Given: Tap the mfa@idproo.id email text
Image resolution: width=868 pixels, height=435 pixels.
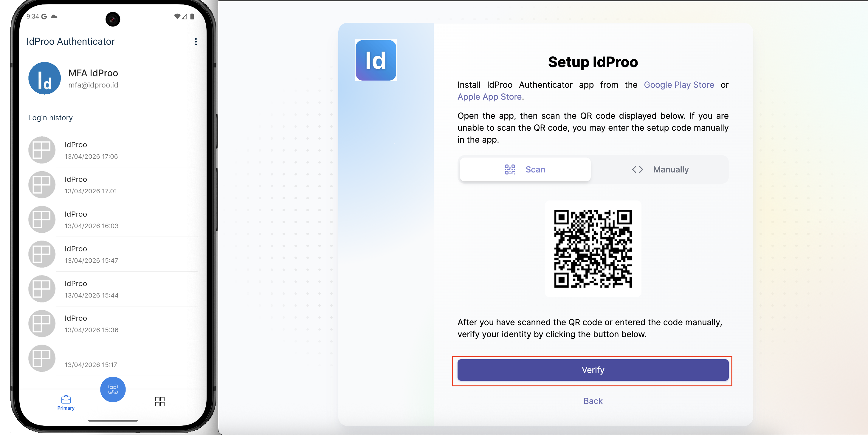Looking at the screenshot, I should (93, 85).
